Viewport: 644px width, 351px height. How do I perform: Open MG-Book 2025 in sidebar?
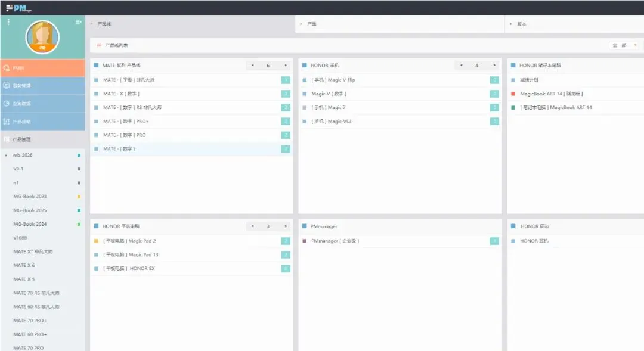click(30, 210)
